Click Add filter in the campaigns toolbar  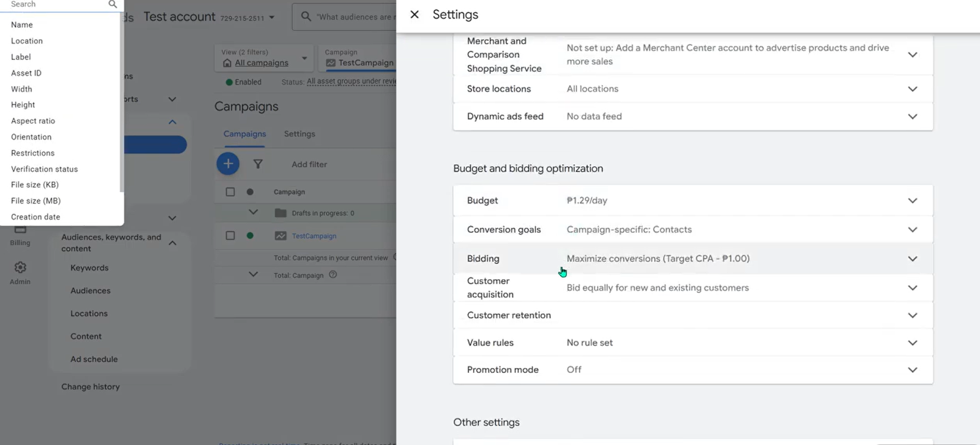309,164
